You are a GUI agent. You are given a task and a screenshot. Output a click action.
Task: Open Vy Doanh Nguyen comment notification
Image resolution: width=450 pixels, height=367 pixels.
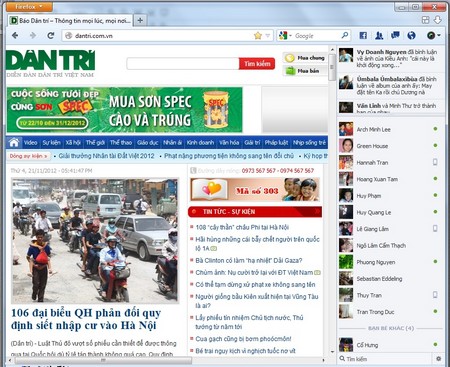pos(391,59)
